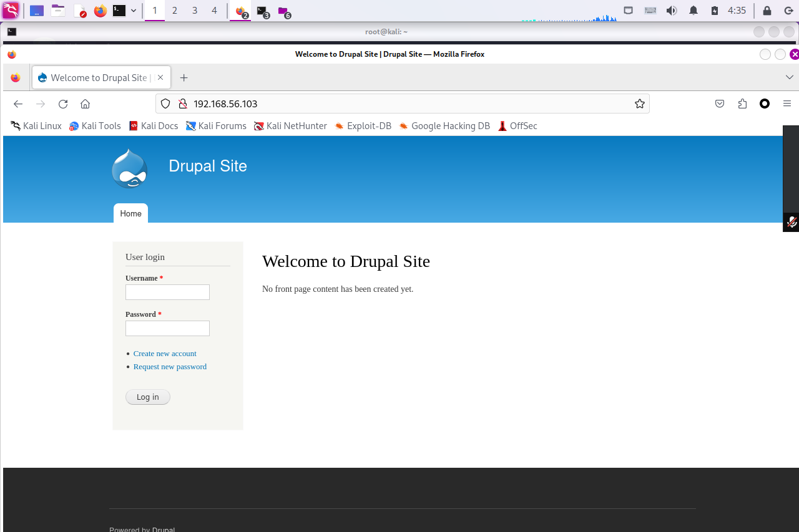799x532 pixels.
Task: Open the Google Hacking DB bookmark
Action: click(x=444, y=126)
